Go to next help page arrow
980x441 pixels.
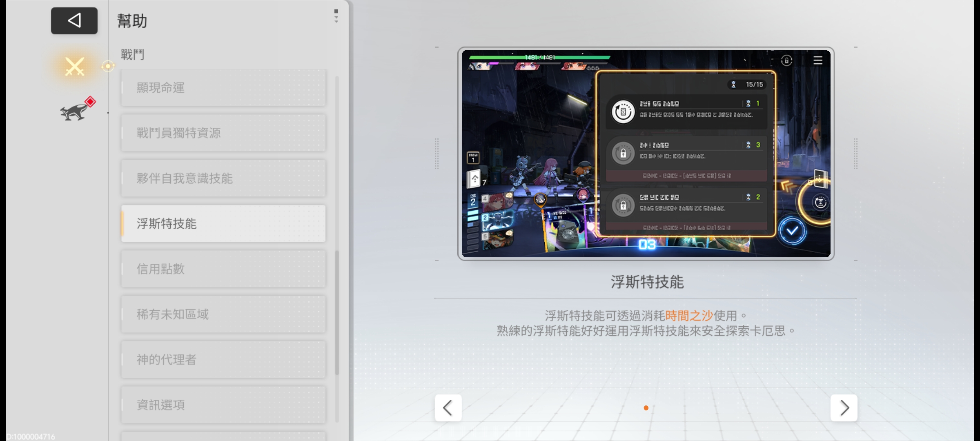tap(844, 408)
